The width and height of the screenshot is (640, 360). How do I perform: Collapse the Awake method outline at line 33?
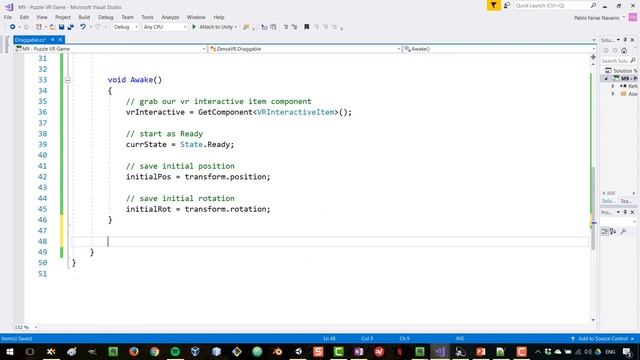pyautogui.click(x=68, y=80)
